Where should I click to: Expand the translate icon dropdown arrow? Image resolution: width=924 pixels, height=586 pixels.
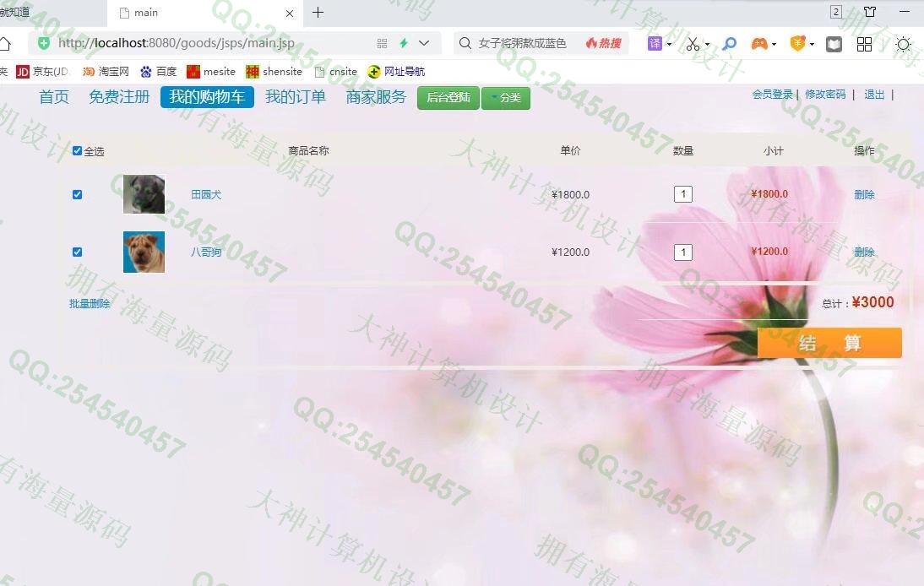[x=670, y=44]
